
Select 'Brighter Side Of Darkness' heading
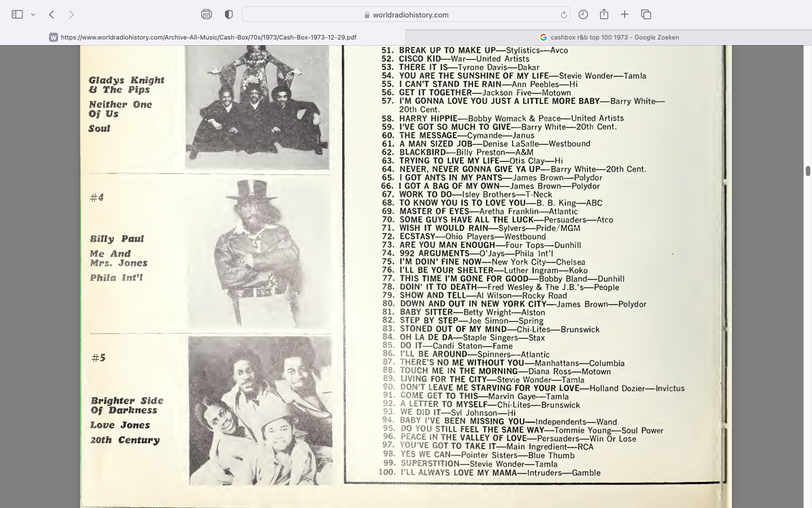pyautogui.click(x=127, y=405)
